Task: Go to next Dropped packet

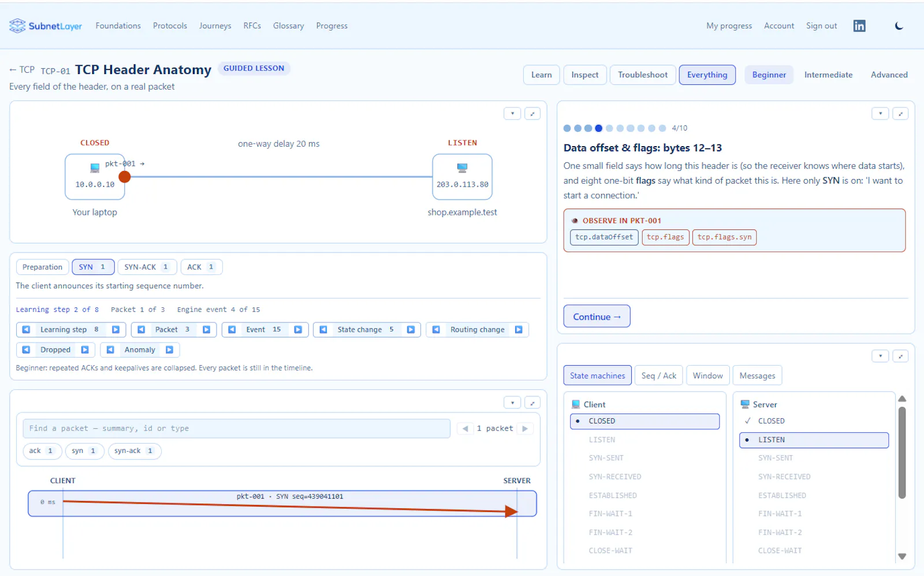Action: 85,350
